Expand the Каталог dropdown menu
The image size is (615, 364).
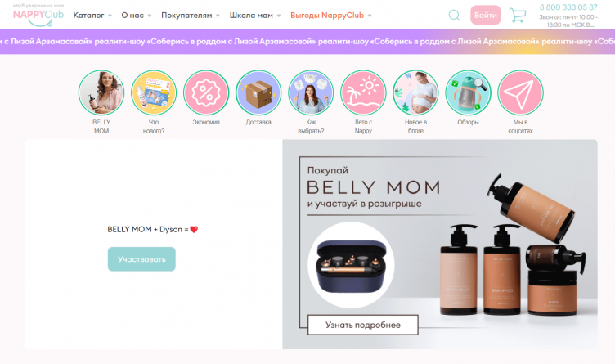click(92, 16)
